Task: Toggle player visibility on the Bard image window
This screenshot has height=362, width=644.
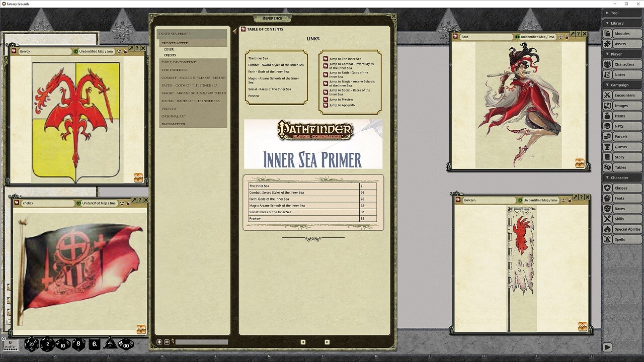Action: tap(560, 37)
